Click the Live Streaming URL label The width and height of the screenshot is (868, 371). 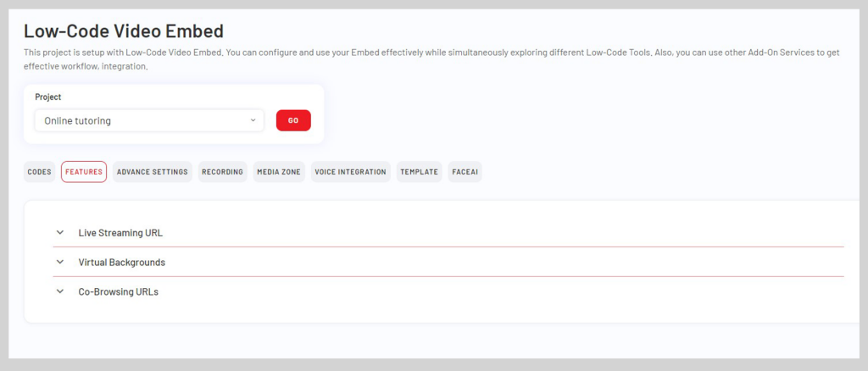pyautogui.click(x=120, y=233)
